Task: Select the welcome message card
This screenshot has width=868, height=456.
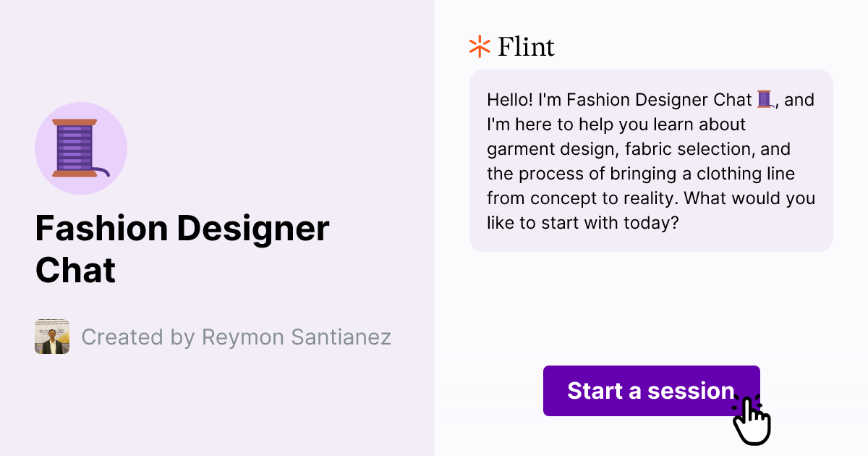Action: click(x=651, y=161)
